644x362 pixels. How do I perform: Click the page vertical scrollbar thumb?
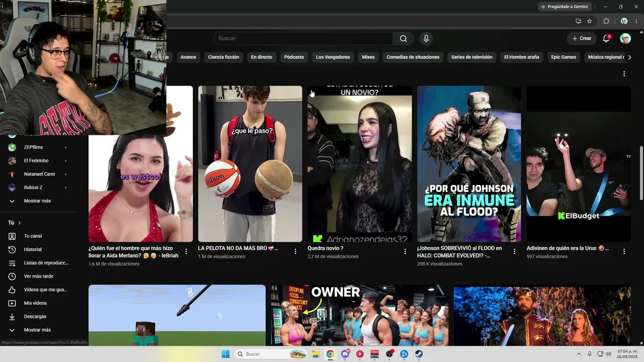641,173
